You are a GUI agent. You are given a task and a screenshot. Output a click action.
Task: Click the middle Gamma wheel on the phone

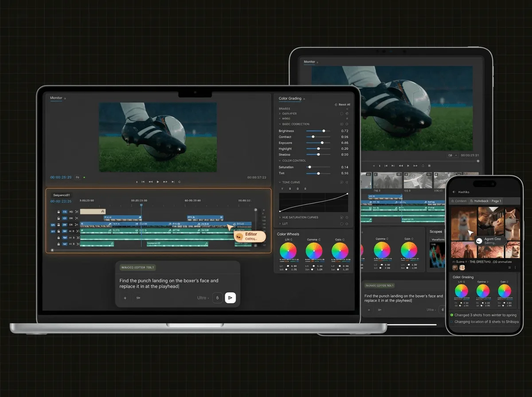483,291
